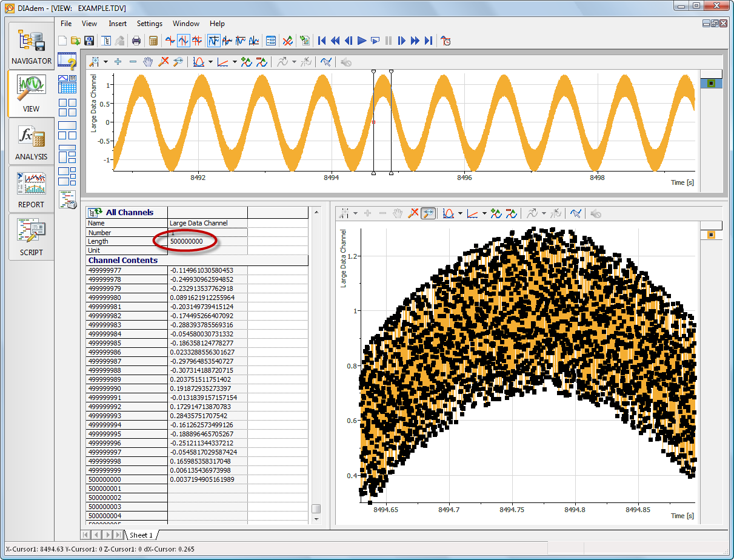Viewport: 734px width, 560px height.
Task: Click the Length value 500000000 cell
Action: coord(187,241)
